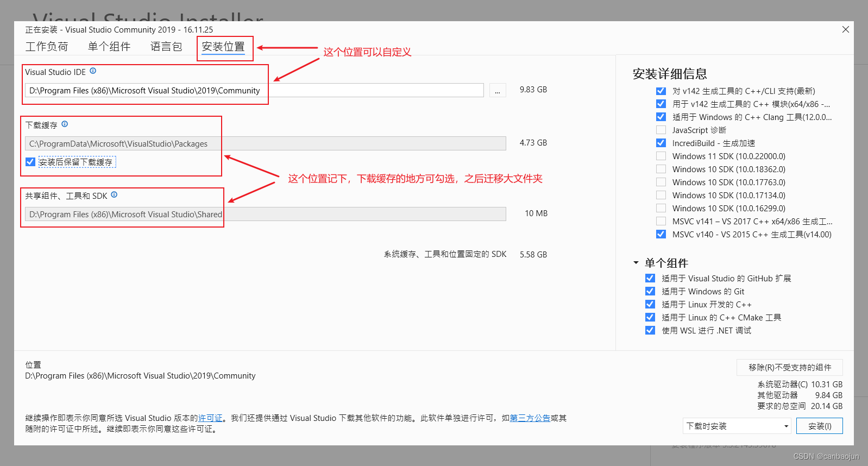This screenshot has width=868, height=466.
Task: Click 移除(R)不受支持的组件 button
Action: [790, 367]
